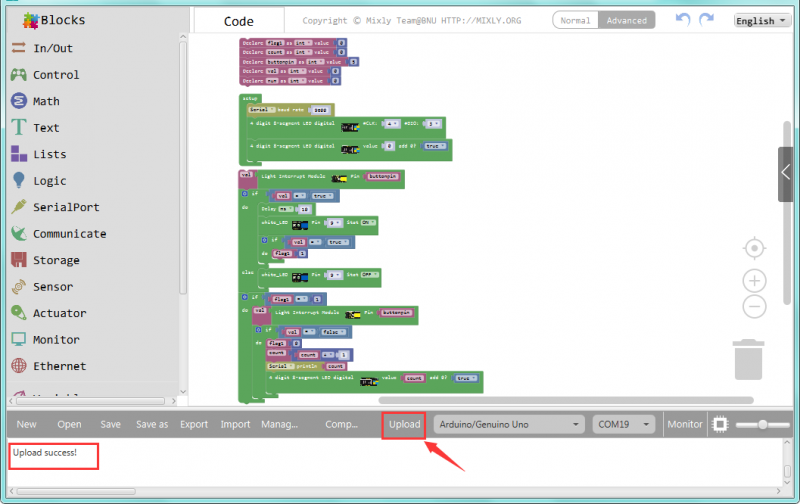Click the Upload button
Screen dimensions: 800x504
click(405, 424)
